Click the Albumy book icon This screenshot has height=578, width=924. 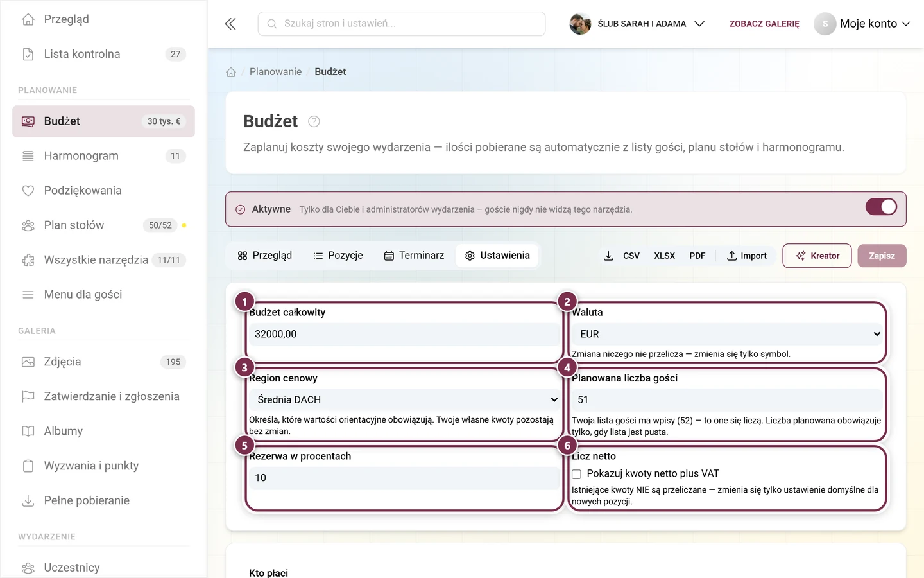[x=28, y=432]
